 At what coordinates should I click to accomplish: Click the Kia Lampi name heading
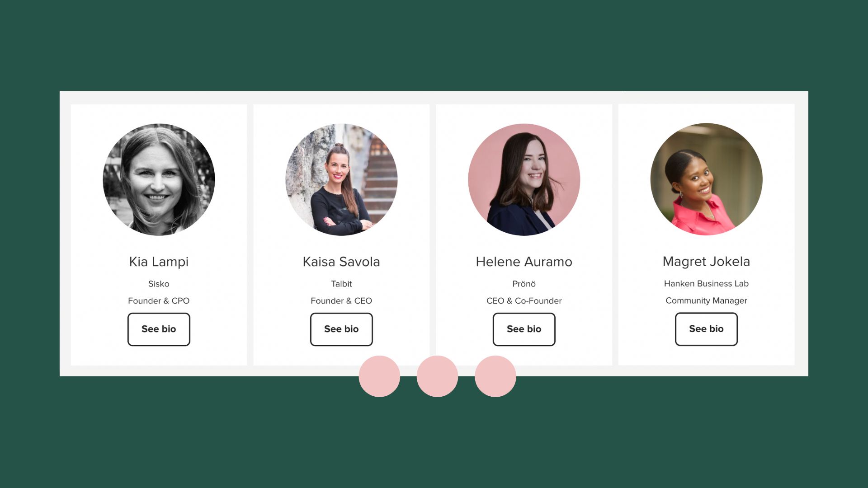pyautogui.click(x=159, y=262)
